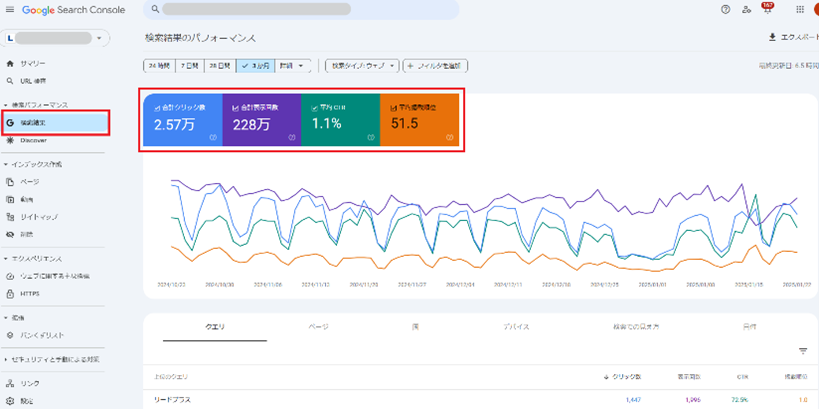The height and width of the screenshot is (409, 819).
Task: Select 7日間 date range
Action: (x=190, y=66)
